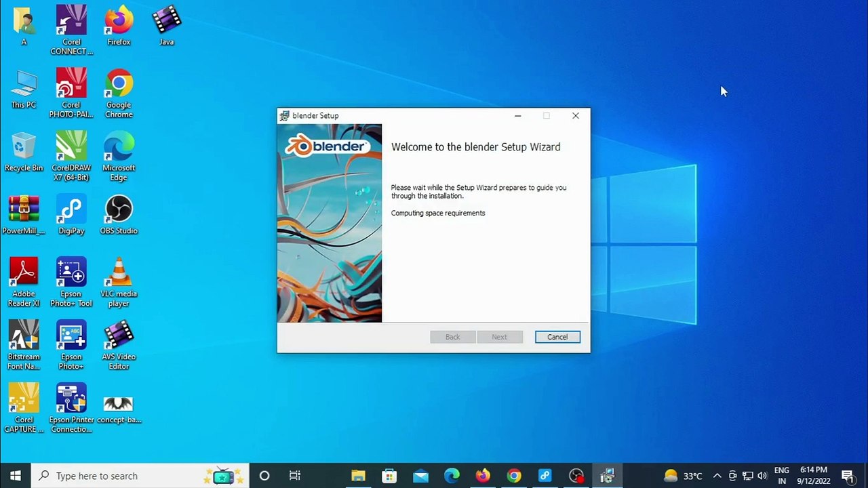The width and height of the screenshot is (868, 488).
Task: Open Microsoft Store from the taskbar
Action: point(389,476)
